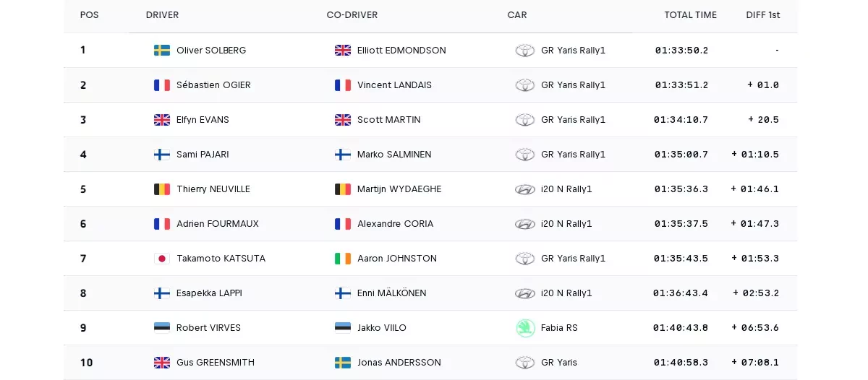Screen dimensions: 868x380
Task: Open driver Adrien FOURMAUX link
Action: (x=217, y=224)
